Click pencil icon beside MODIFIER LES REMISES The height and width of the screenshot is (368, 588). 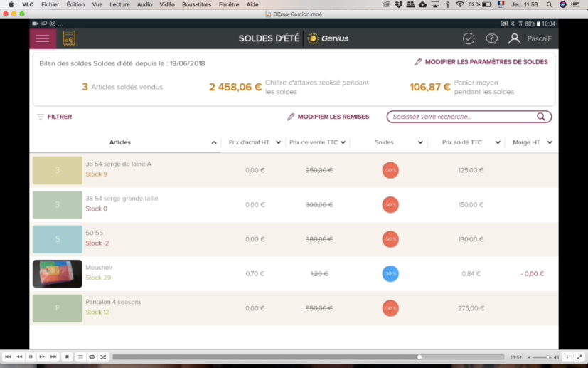coord(291,117)
